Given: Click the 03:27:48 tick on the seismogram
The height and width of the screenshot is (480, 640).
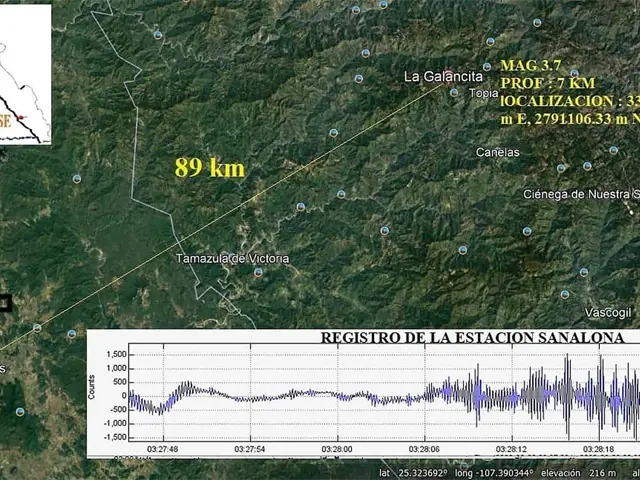Looking at the screenshot, I should pos(163,450).
